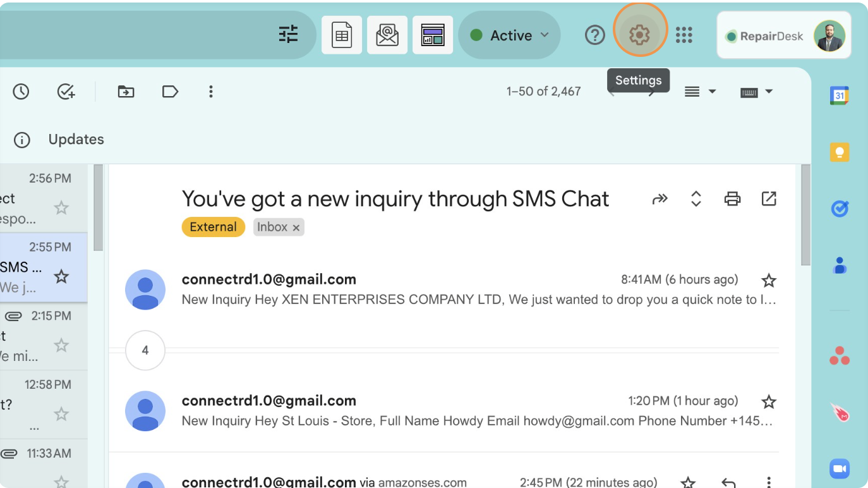Open the More options three-dot menu
Image resolution: width=868 pixels, height=488 pixels.
[x=211, y=92]
